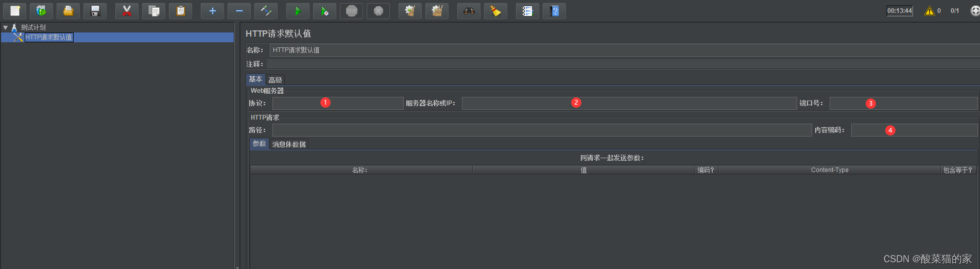Switch to the 高级 tab
The height and width of the screenshot is (269, 980).
[x=275, y=80]
